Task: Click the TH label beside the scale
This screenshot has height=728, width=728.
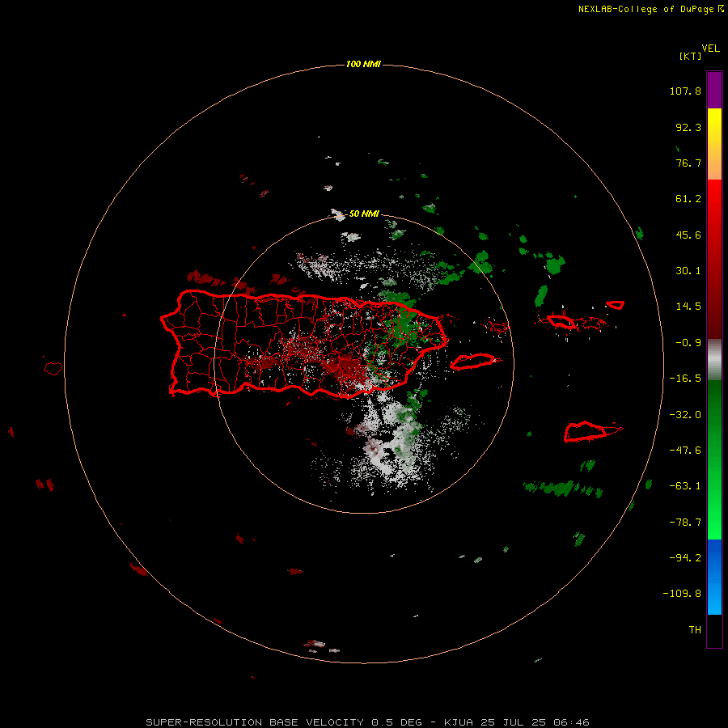Action: (x=695, y=630)
